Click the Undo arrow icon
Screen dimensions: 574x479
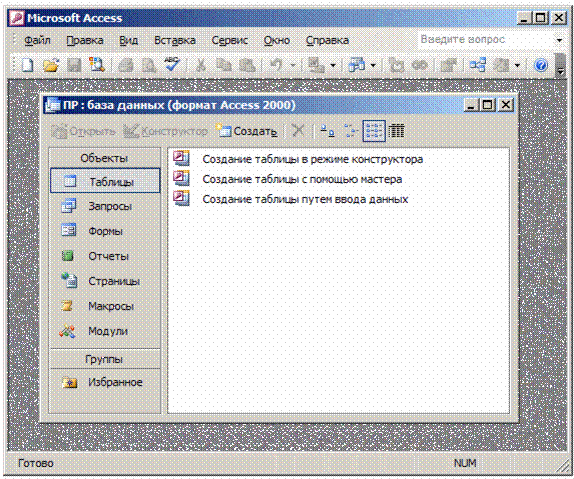pos(276,66)
